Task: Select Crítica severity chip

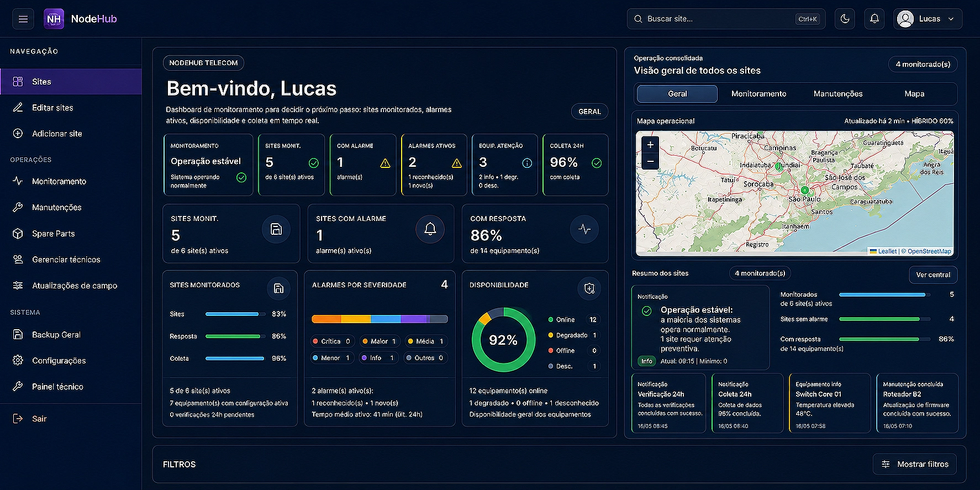Action: coord(331,341)
